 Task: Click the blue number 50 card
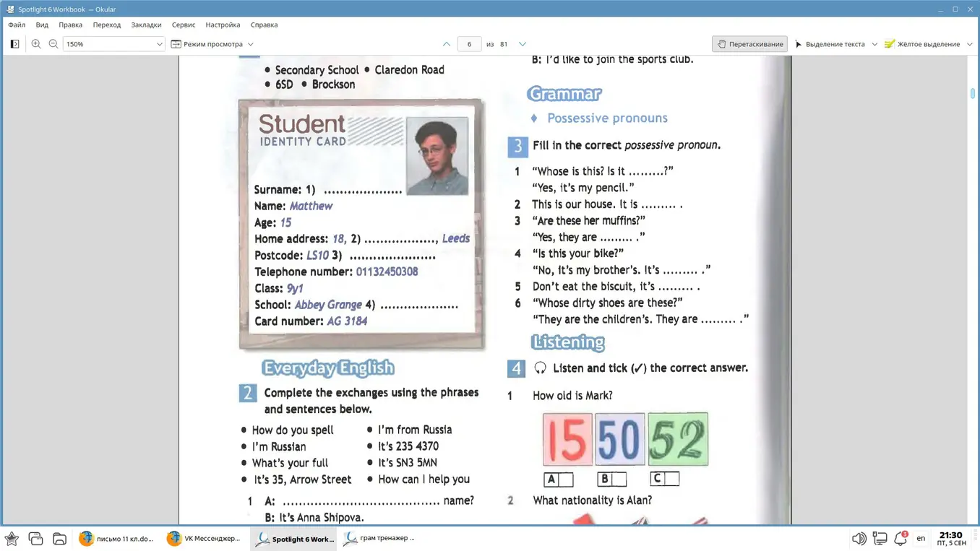(x=619, y=439)
